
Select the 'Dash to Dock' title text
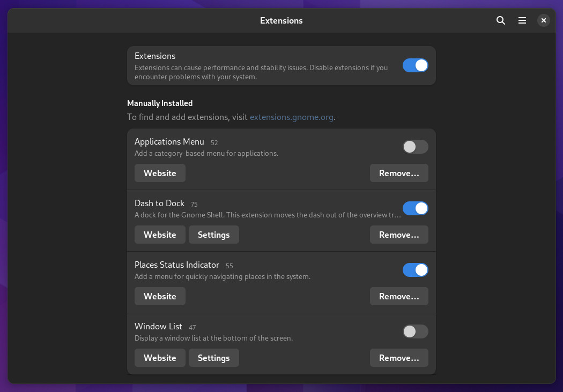pyautogui.click(x=159, y=203)
